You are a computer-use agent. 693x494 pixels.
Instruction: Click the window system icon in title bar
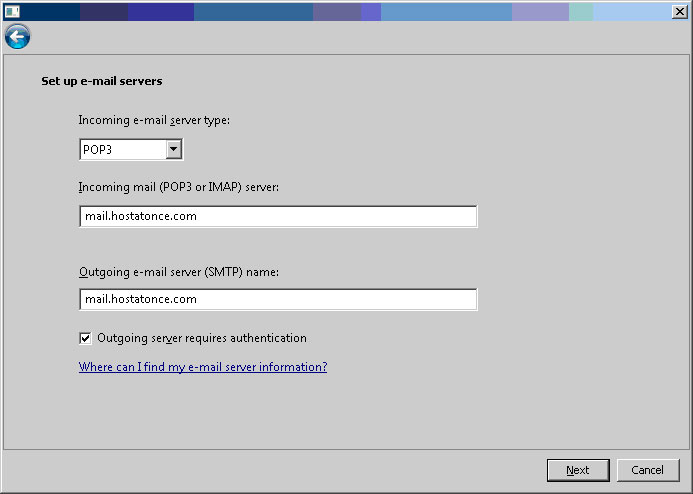pos(11,11)
